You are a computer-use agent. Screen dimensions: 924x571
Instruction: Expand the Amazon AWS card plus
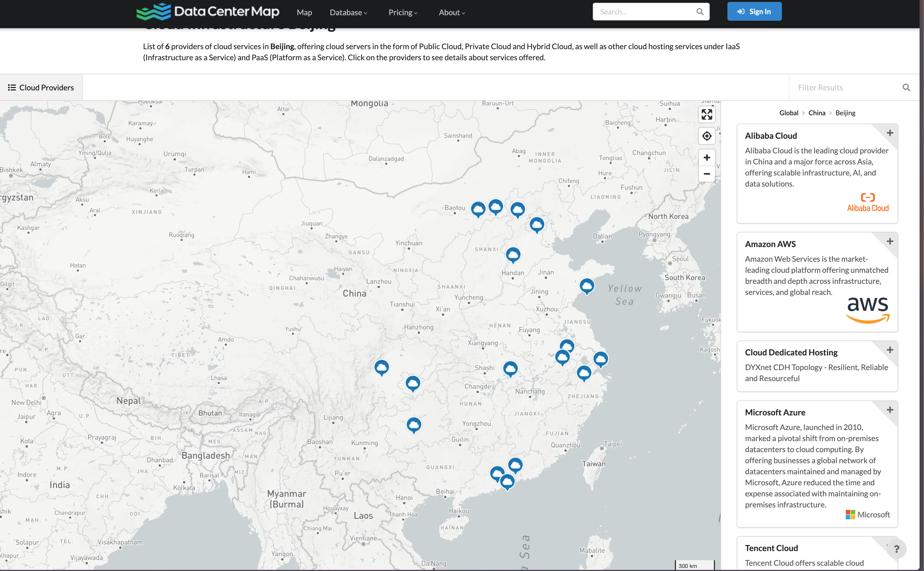click(890, 241)
